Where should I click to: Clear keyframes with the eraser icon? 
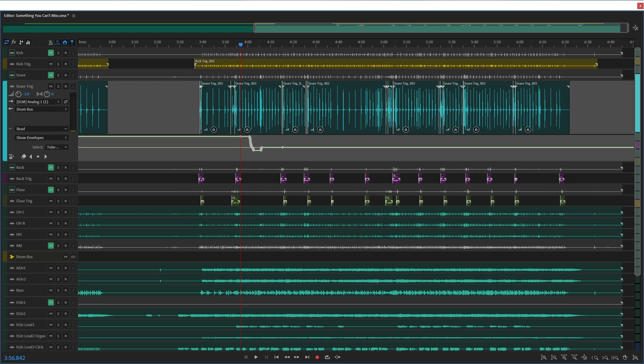pyautogui.click(x=23, y=157)
